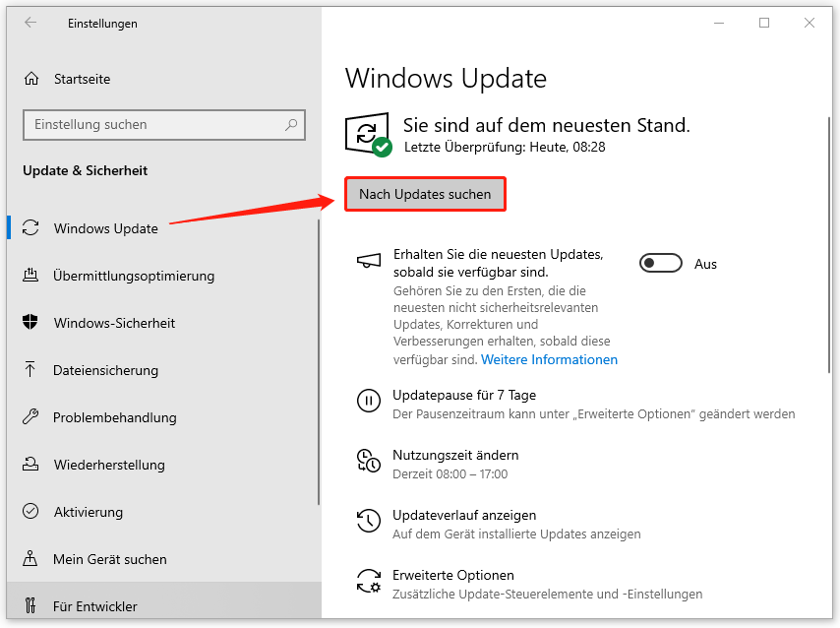Click the Übermittlungsoptimierung icon
Screen dimensions: 840x628
(30, 275)
